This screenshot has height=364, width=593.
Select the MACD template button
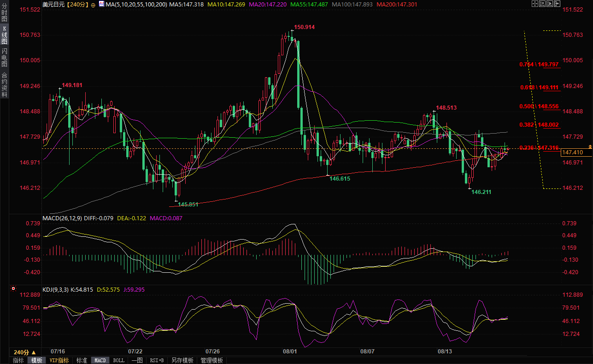(100, 360)
